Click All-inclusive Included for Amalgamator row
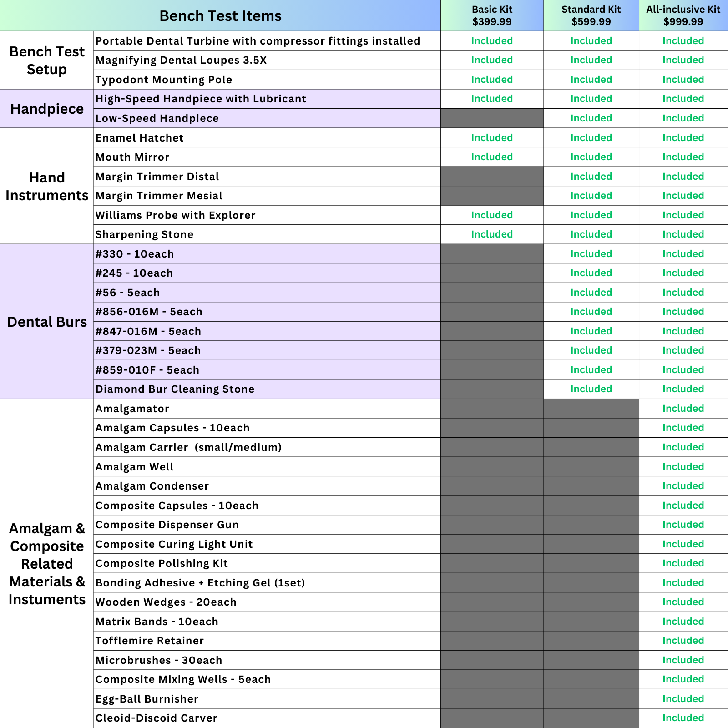728x728 pixels. pyautogui.click(x=683, y=409)
